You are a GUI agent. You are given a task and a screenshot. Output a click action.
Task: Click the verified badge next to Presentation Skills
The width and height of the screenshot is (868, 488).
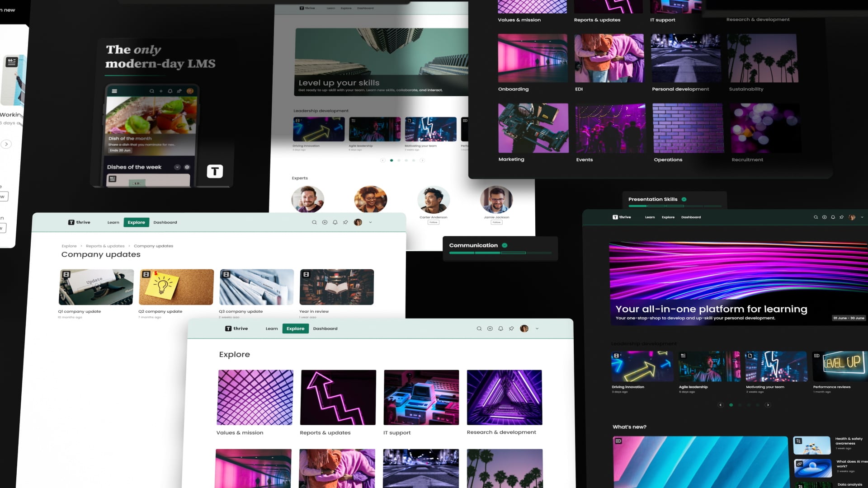click(684, 199)
